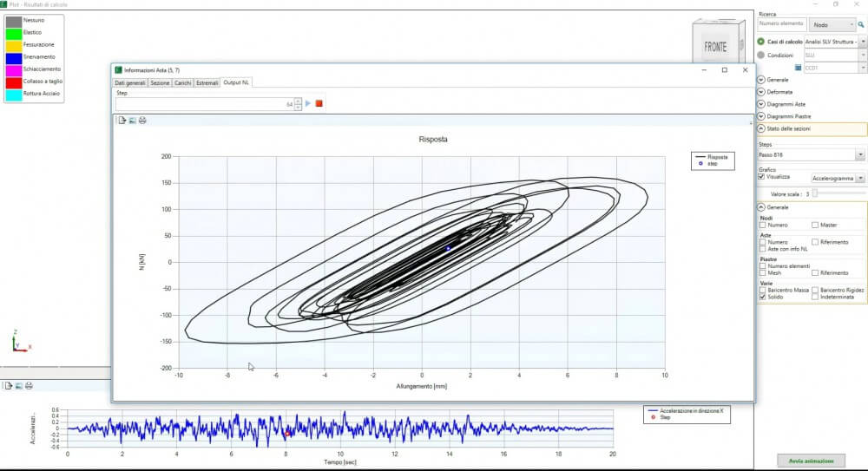Click the Valore scala slider handle
Image resolution: width=868 pixels, height=471 pixels.
point(815,193)
